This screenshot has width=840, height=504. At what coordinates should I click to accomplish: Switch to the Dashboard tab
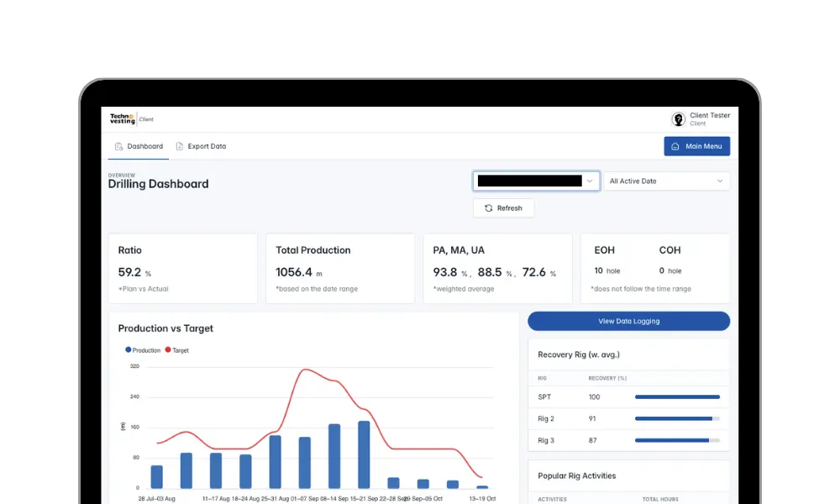click(x=139, y=146)
